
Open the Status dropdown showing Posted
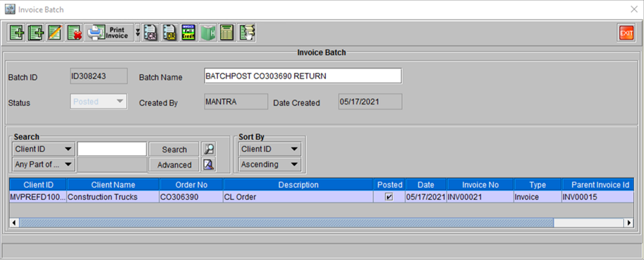(99, 101)
